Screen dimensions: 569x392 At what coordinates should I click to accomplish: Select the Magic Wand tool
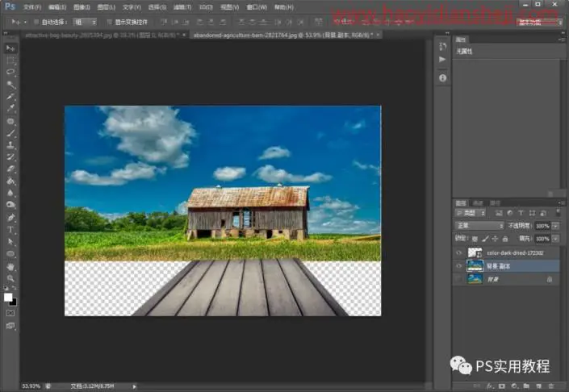pyautogui.click(x=10, y=84)
